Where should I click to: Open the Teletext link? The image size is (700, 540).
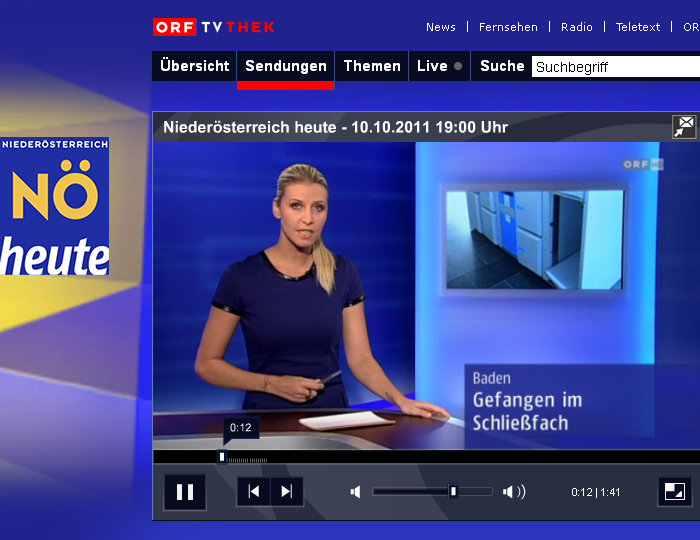pyautogui.click(x=638, y=27)
